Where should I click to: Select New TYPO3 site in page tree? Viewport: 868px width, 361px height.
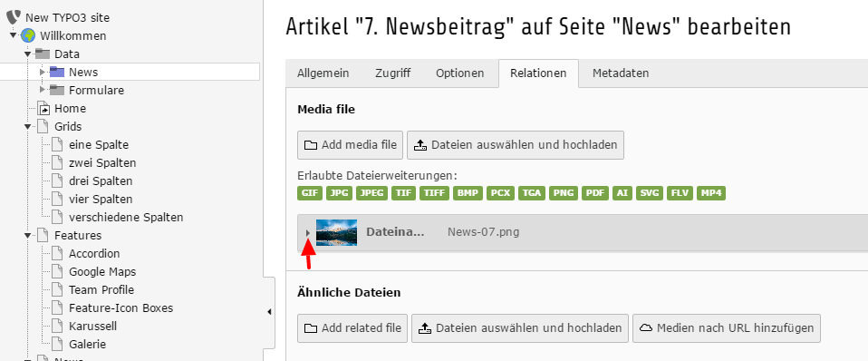68,18
